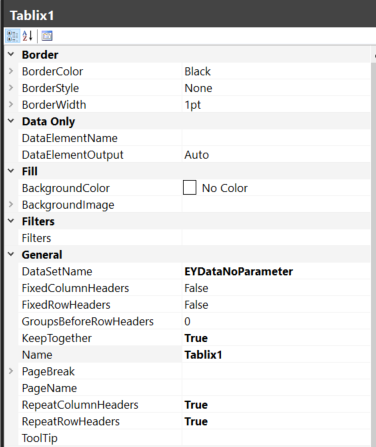Select the DataElementOutput value Auto
Screen dimensions: 376x447
197,155
